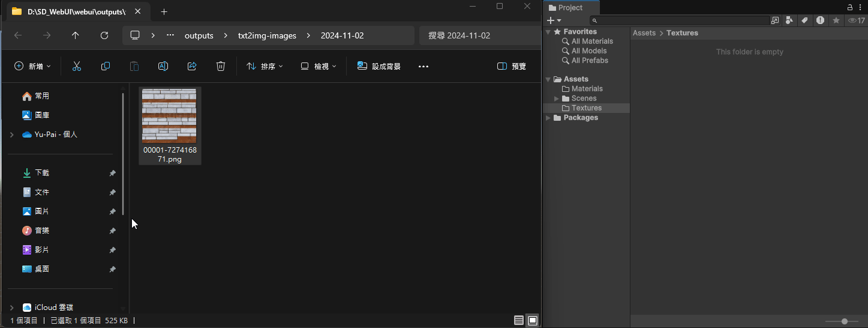This screenshot has height=328, width=868.
Task: Click the Rename icon in Explorer toolbar
Action: (163, 66)
